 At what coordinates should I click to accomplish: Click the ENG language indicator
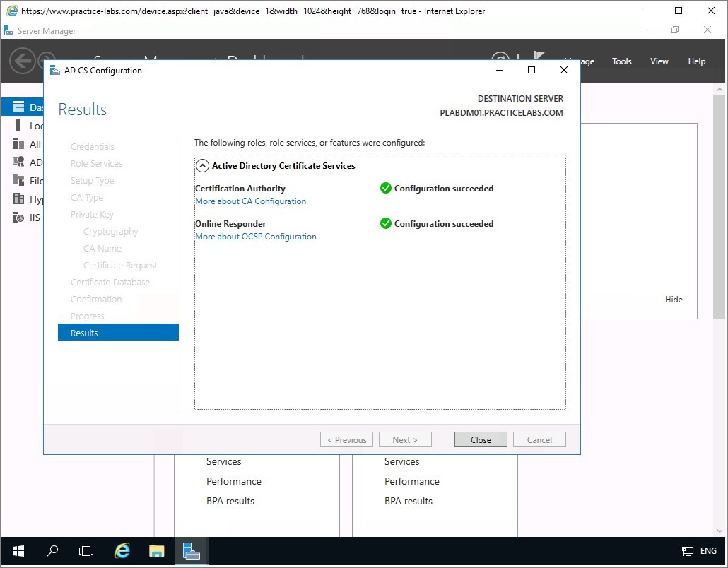[708, 551]
